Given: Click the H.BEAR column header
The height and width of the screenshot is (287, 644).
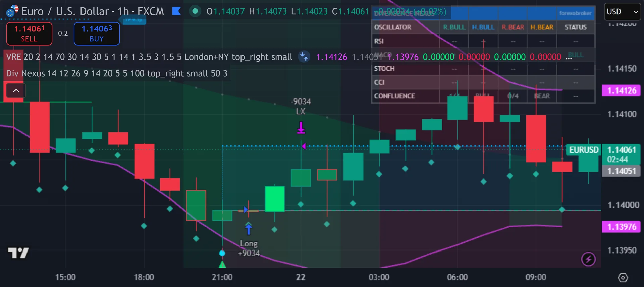Looking at the screenshot, I should coord(542,27).
